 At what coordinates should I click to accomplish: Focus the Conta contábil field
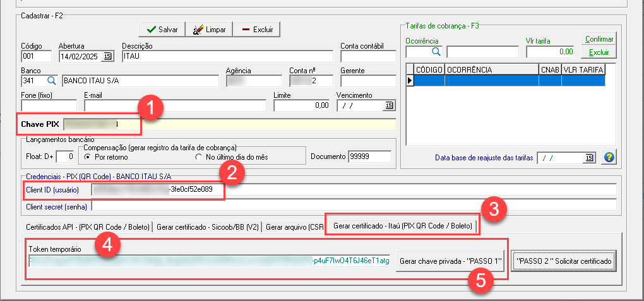(369, 56)
